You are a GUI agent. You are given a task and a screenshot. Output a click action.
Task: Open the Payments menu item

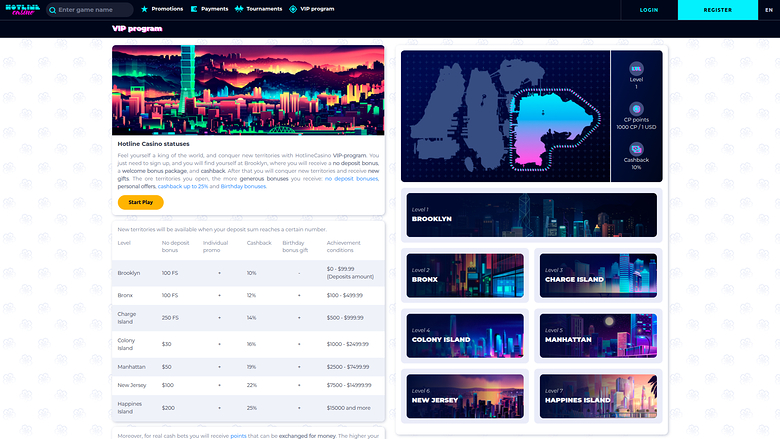(214, 10)
